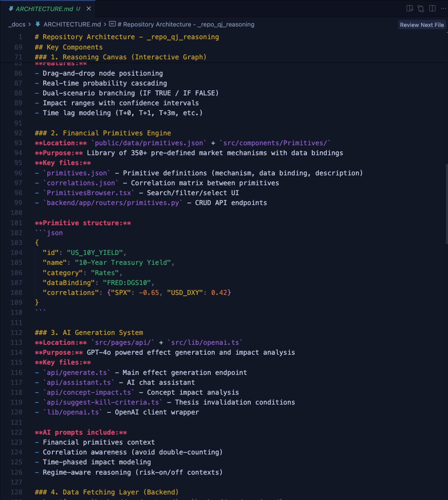This screenshot has width=448, height=500.
Task: Open the More Actions ellipsis menu
Action: pyautogui.click(x=443, y=8)
